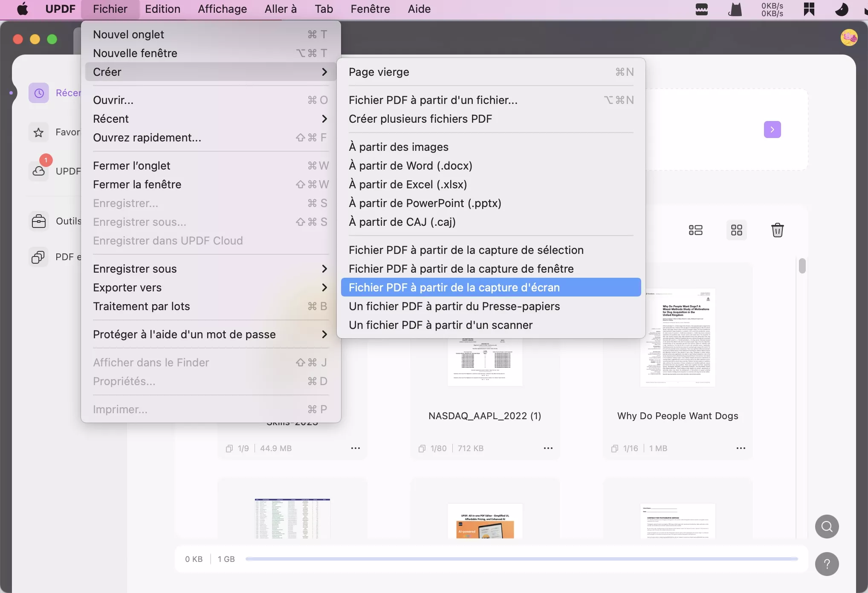Expand the Exporter vers submenu

(210, 288)
